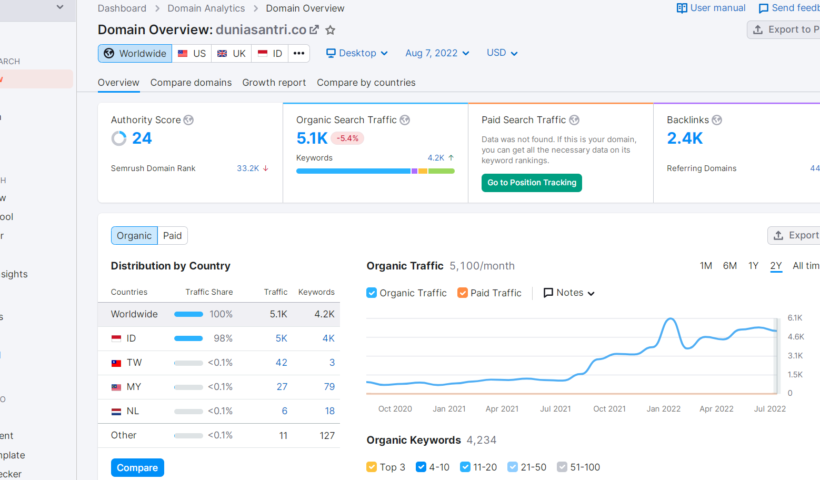The height and width of the screenshot is (480, 820).
Task: Click the Organic Search Traffic info icon
Action: (405, 120)
